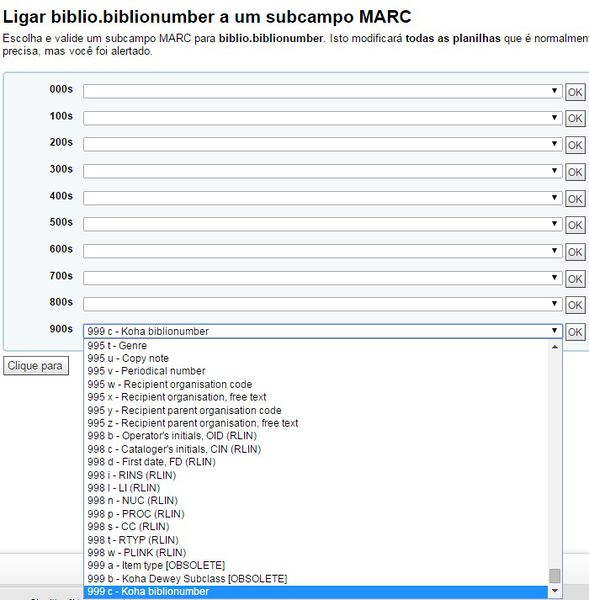
Task: Click the dropdown list scroll-down arrow
Action: tap(555, 591)
